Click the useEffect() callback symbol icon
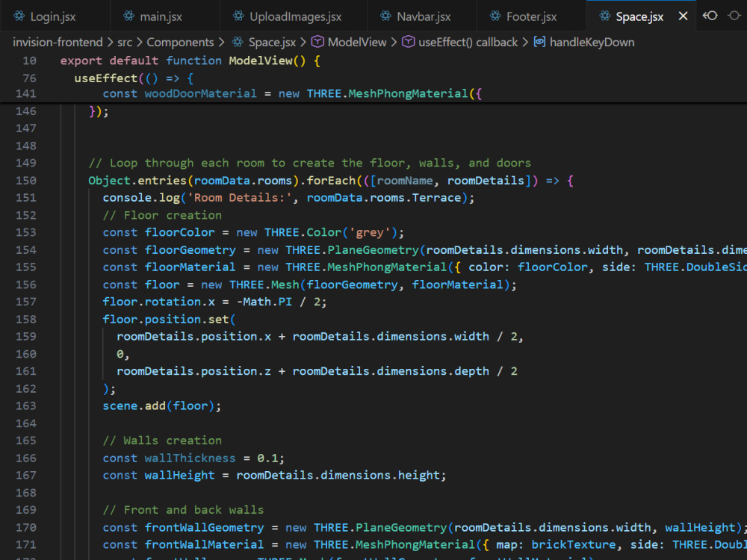The image size is (747, 560). (x=408, y=42)
